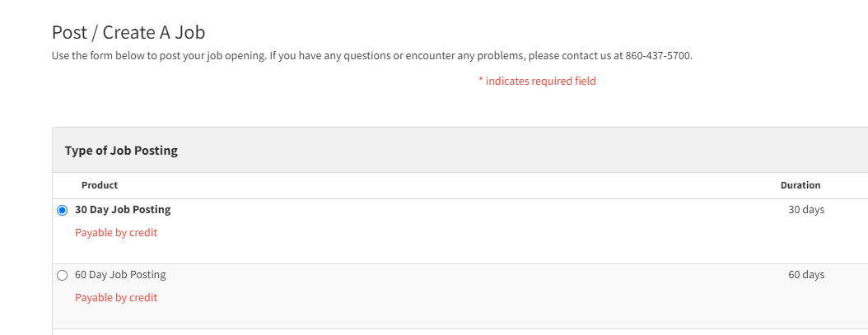868x335 pixels.
Task: Click the "30 Day Job Posting" product label
Action: (123, 210)
